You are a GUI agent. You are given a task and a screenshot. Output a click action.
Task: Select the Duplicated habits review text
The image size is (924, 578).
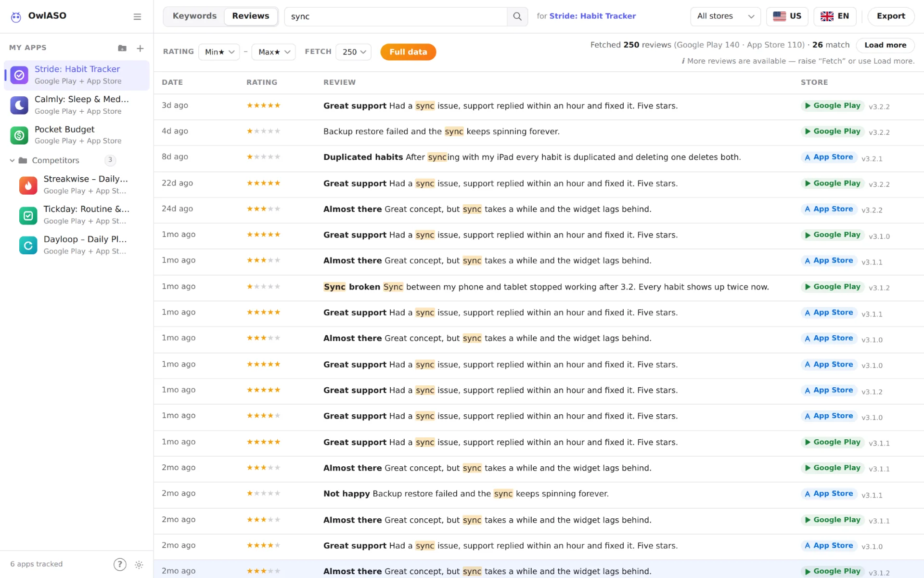pyautogui.click(x=532, y=158)
